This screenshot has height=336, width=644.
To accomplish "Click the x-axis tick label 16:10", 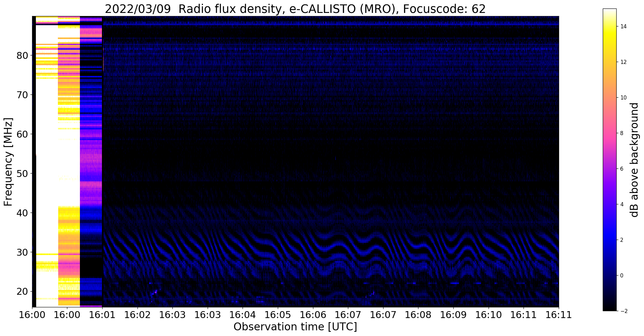I will (x=489, y=315).
